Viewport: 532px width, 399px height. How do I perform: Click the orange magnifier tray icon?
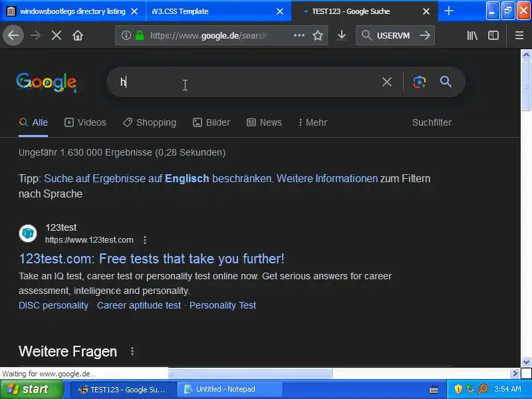click(x=483, y=389)
